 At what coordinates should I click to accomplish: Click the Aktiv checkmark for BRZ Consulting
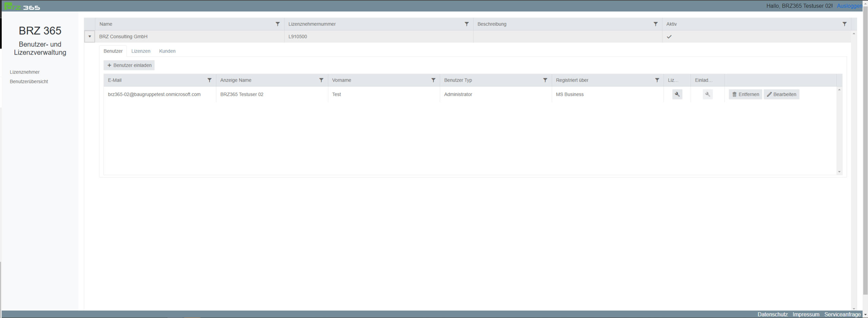(669, 37)
